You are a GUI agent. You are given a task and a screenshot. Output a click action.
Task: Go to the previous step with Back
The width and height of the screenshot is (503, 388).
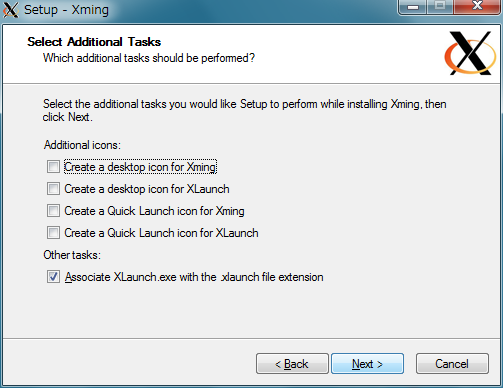pos(292,364)
